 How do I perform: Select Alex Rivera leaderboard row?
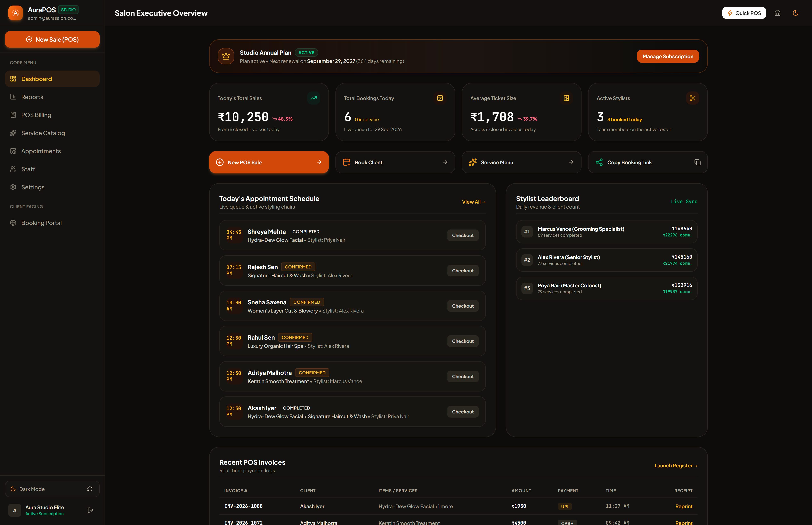[x=607, y=260]
